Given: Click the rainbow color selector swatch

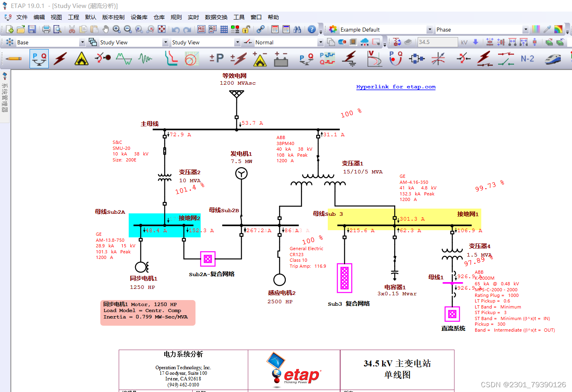Looking at the screenshot, I should pos(559,29).
